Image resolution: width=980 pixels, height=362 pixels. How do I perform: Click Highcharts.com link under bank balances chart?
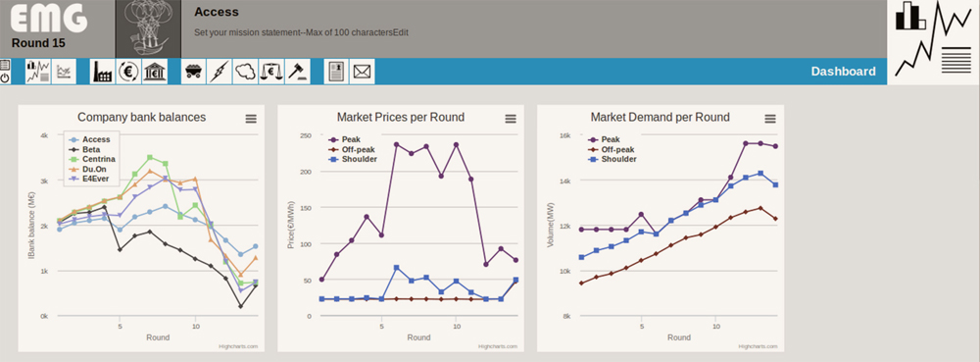tap(238, 346)
